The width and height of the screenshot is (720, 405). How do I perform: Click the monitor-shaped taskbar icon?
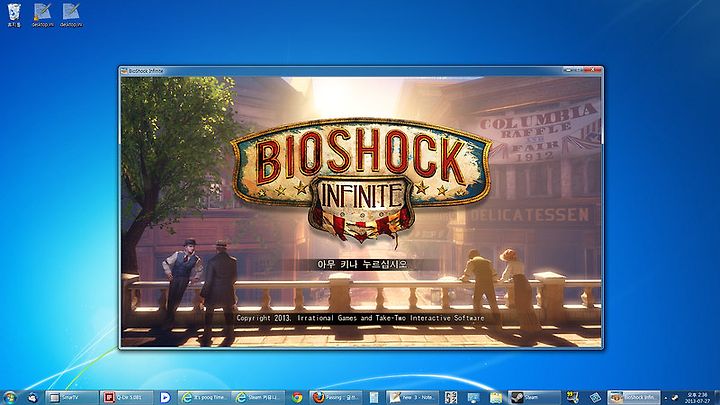[473, 398]
